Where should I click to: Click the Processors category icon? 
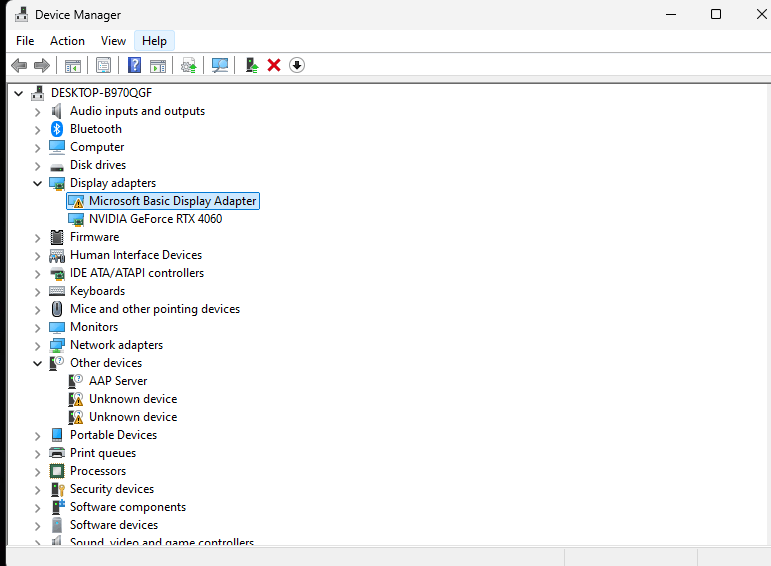click(57, 471)
